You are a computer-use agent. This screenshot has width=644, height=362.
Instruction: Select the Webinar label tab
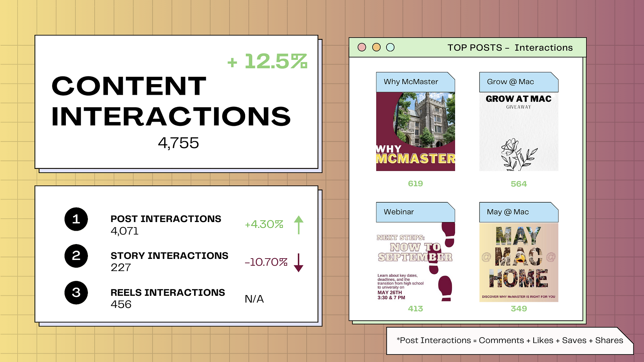click(415, 212)
